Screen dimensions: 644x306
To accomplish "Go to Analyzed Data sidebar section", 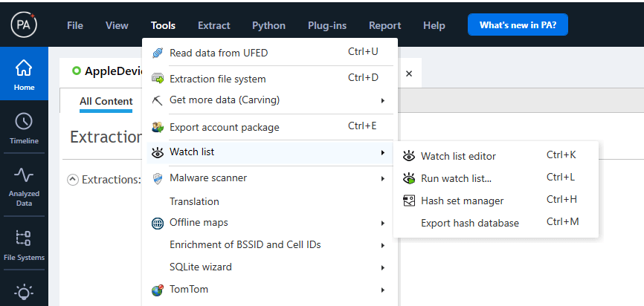I will tap(24, 186).
